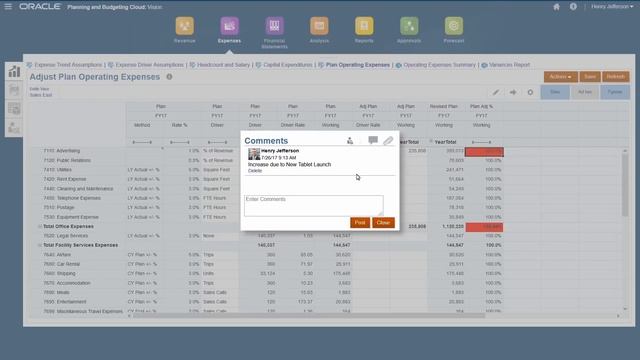
Task: Select the 7650: Car Rental row
Action: coord(62,264)
